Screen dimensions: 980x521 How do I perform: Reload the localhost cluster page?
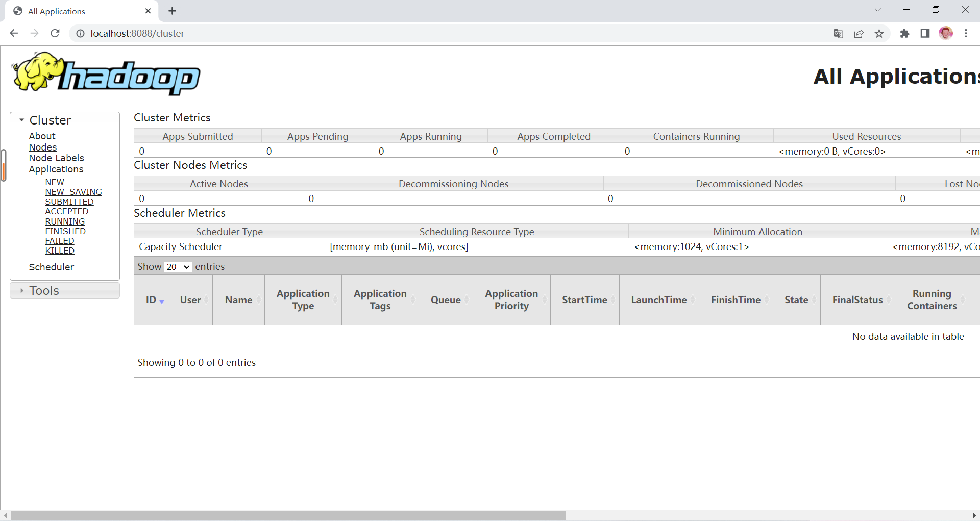point(55,33)
